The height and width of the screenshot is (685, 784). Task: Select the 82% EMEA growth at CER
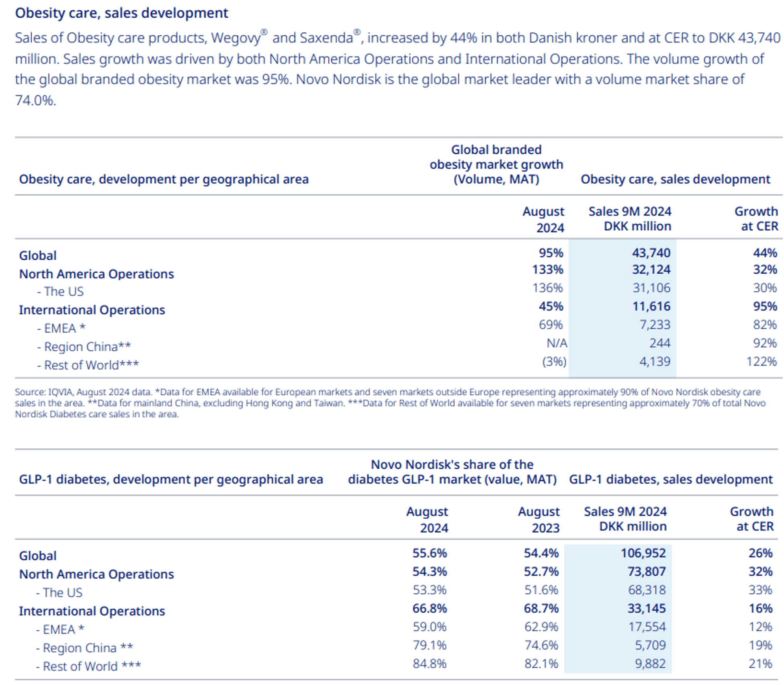[765, 324]
